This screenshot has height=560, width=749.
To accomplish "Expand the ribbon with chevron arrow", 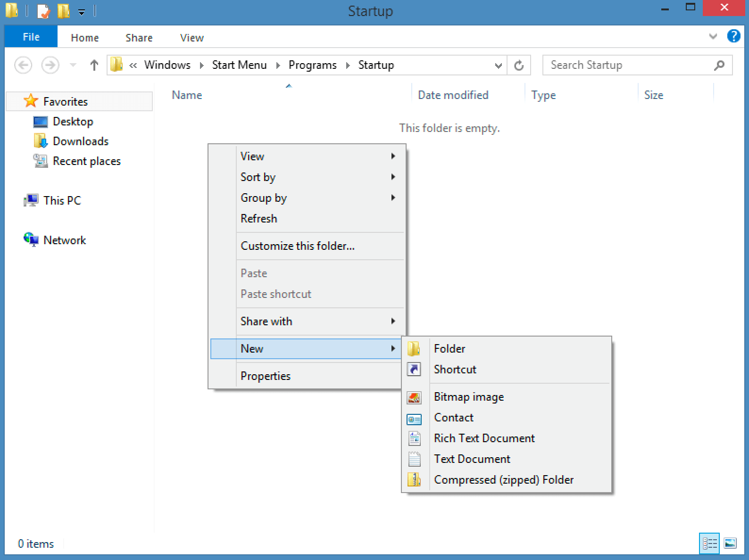I will click(x=713, y=36).
